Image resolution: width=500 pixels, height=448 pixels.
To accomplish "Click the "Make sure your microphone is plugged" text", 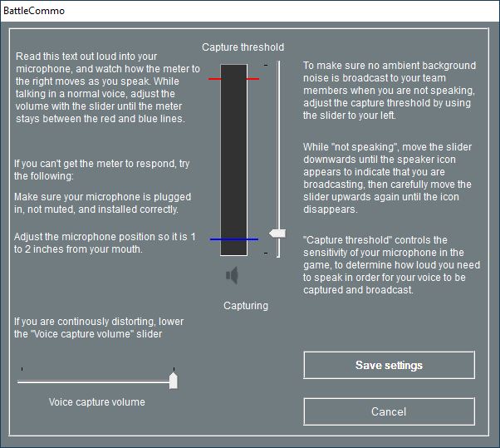I will tap(103, 203).
